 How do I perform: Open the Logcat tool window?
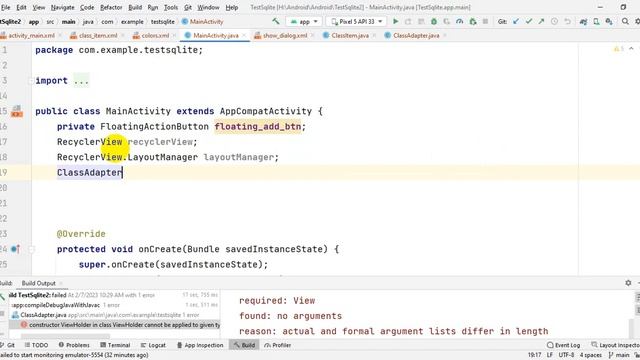[x=153, y=345]
